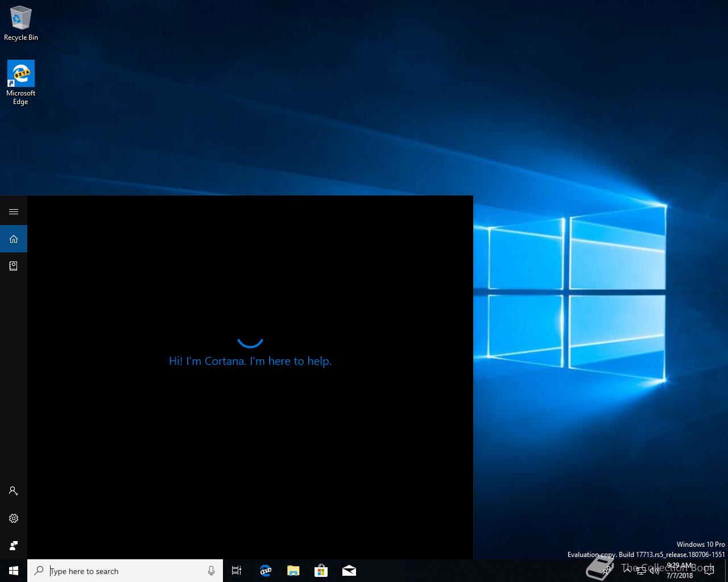Open File Explorer from the taskbar
728x582 pixels.
point(293,571)
